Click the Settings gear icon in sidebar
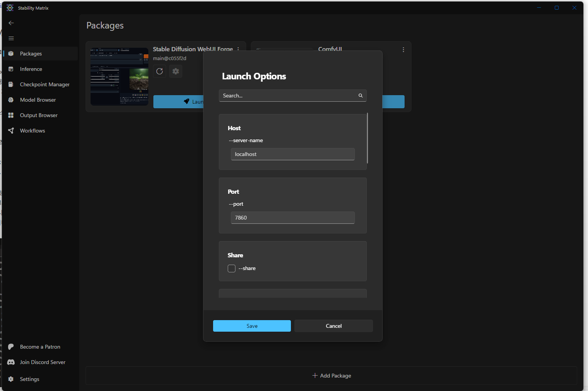 (x=11, y=379)
